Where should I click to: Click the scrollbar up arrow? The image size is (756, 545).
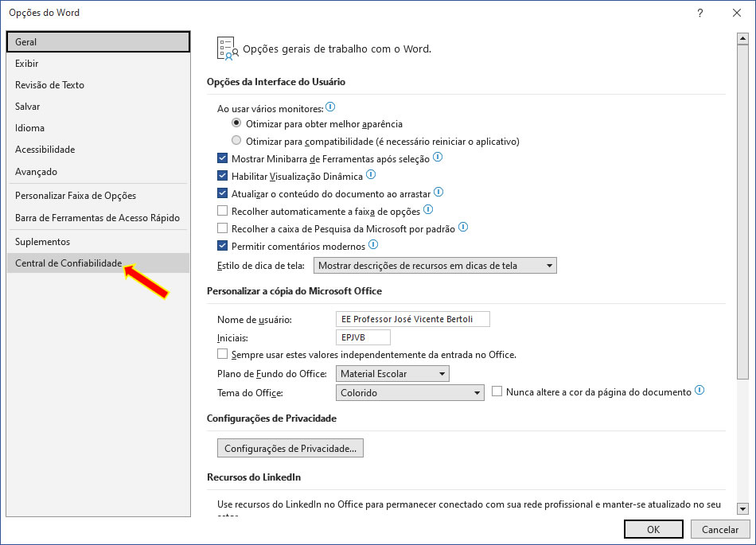pyautogui.click(x=742, y=38)
